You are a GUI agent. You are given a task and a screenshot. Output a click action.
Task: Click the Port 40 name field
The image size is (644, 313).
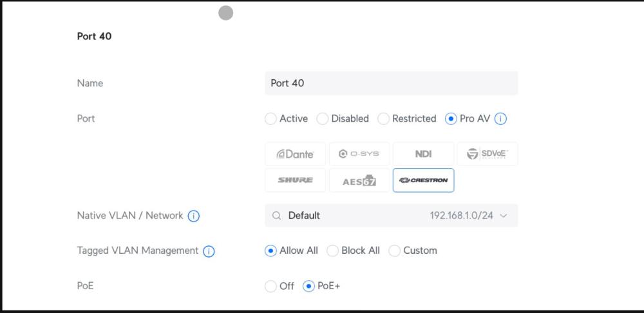click(x=392, y=83)
